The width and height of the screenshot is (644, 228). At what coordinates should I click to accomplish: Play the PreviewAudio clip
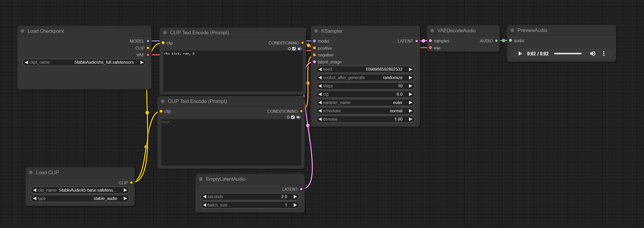[520, 54]
